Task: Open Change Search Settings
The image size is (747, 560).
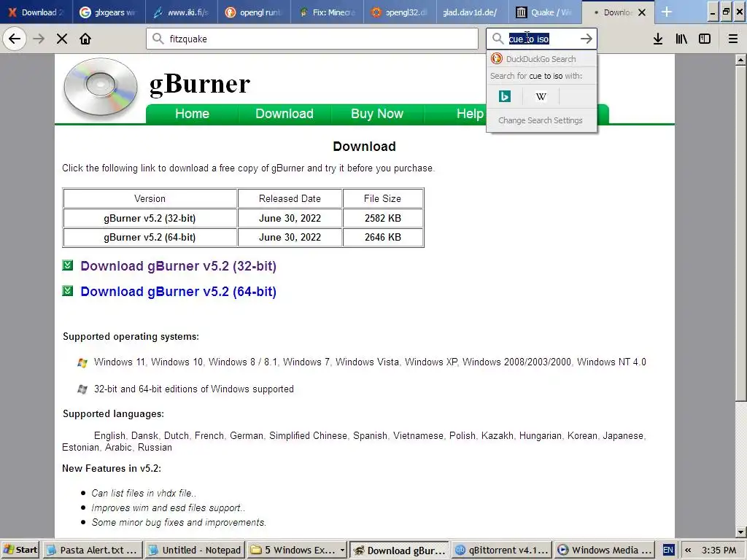Action: click(x=541, y=120)
